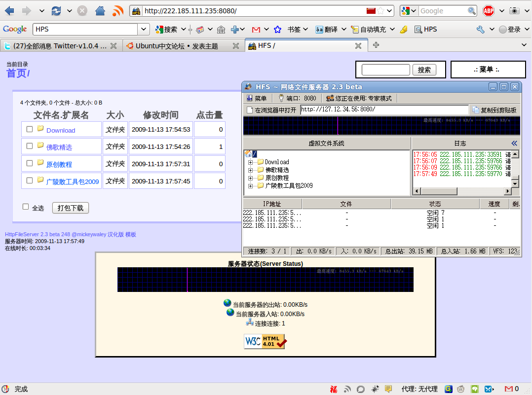Open the 佛歌精选 folder link
The image size is (532, 395).
coord(59,147)
